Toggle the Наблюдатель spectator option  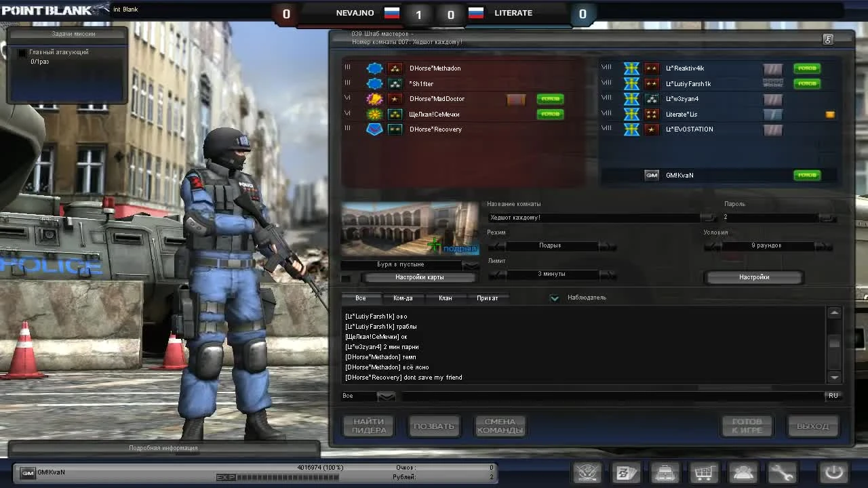coord(554,298)
